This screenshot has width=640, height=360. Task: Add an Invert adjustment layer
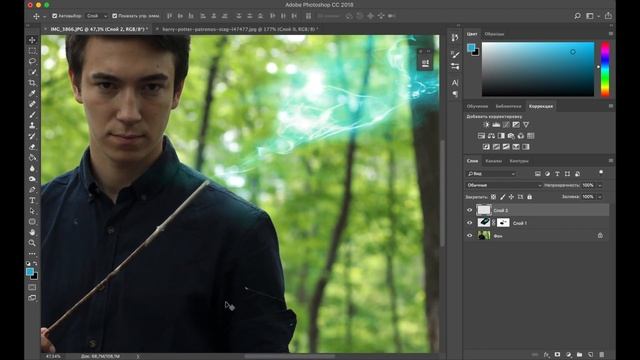coord(486,147)
